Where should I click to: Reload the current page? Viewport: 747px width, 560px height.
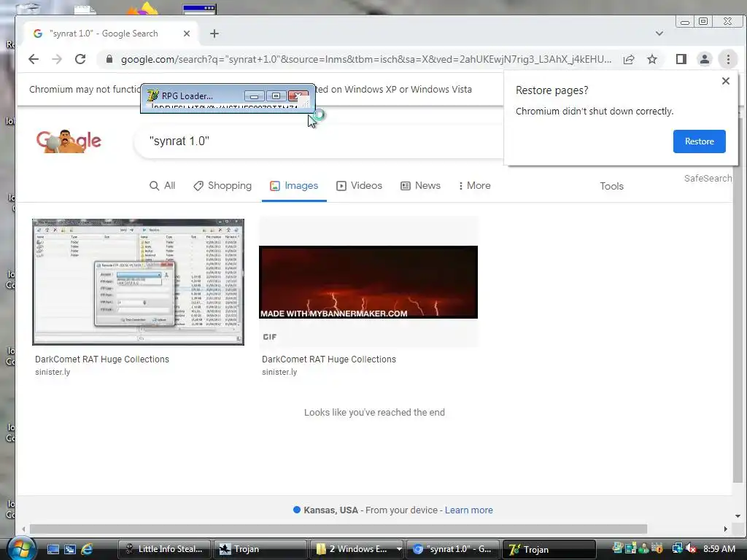coord(80,59)
